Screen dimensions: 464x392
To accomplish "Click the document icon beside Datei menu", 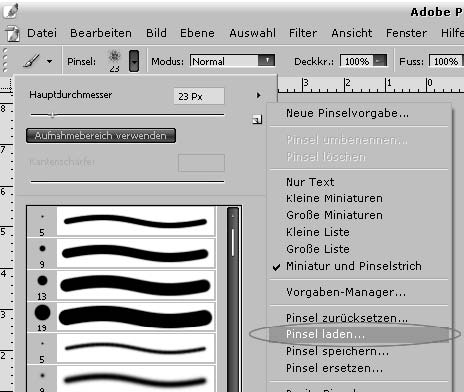I will [13, 34].
